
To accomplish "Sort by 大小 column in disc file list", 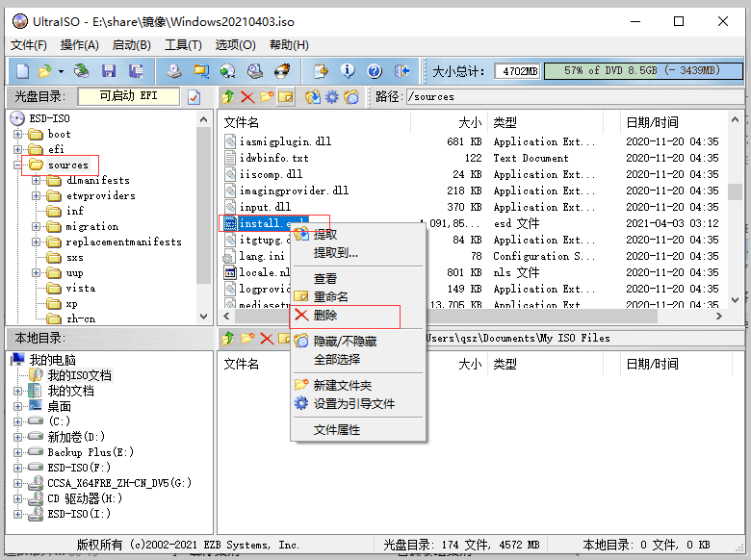I will [449, 122].
